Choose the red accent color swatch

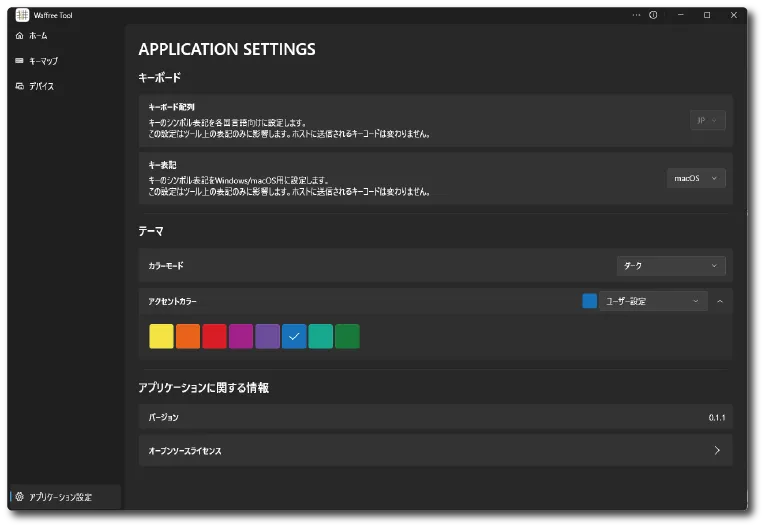coord(214,337)
